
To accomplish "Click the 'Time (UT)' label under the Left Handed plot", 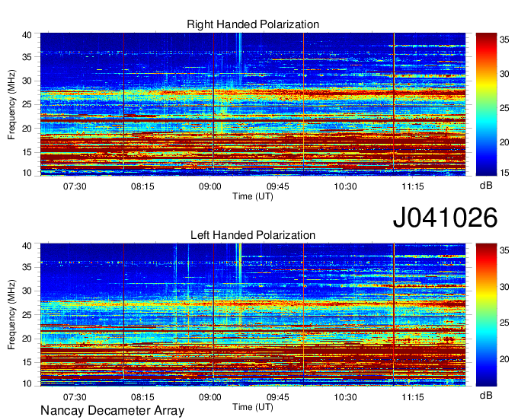I will [253, 407].
